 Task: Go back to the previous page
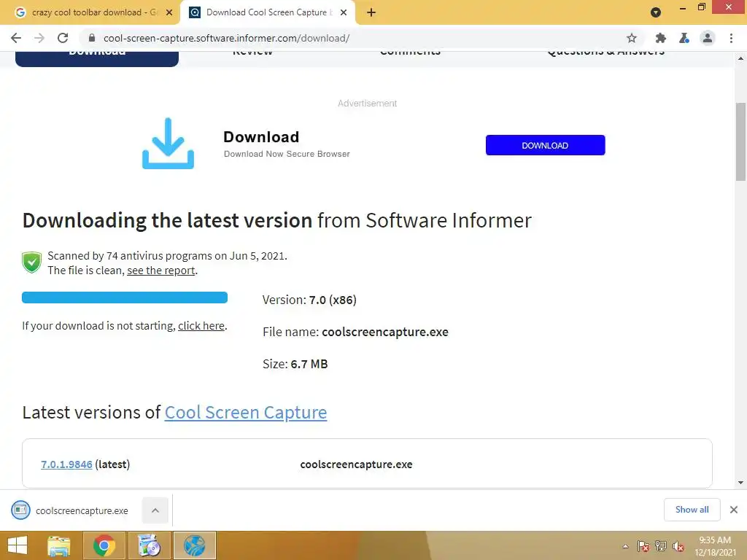pos(16,38)
